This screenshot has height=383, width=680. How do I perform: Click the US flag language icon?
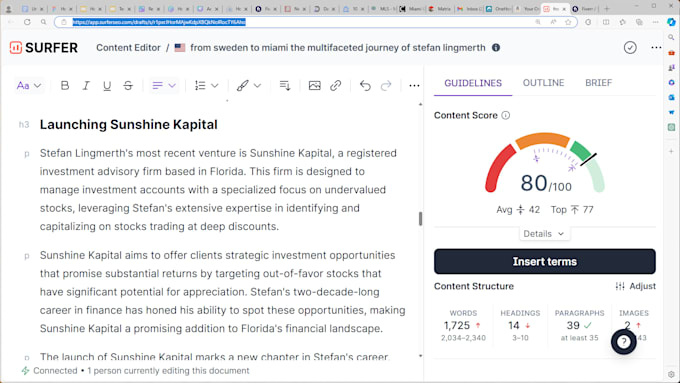[180, 48]
